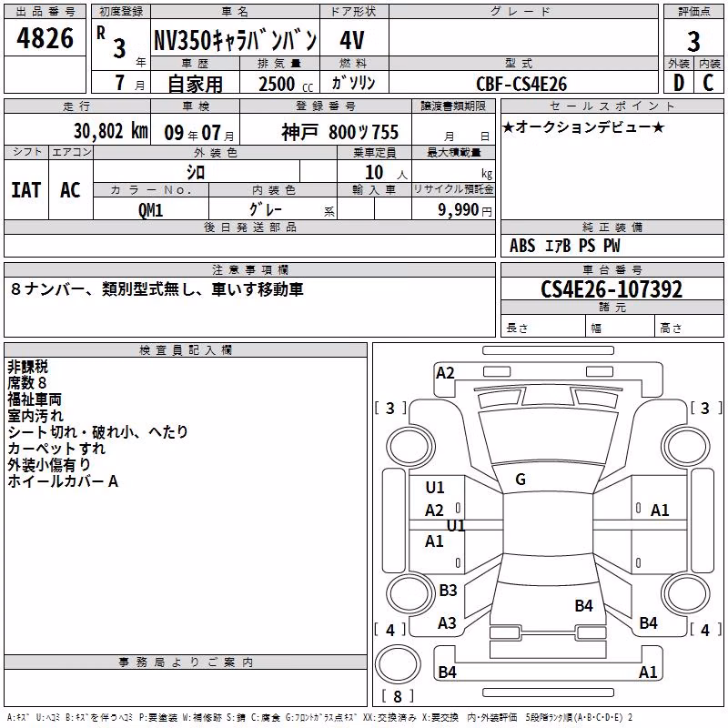Select the exterior grade D cell
Viewport: 728px width, 728px height.
point(678,82)
